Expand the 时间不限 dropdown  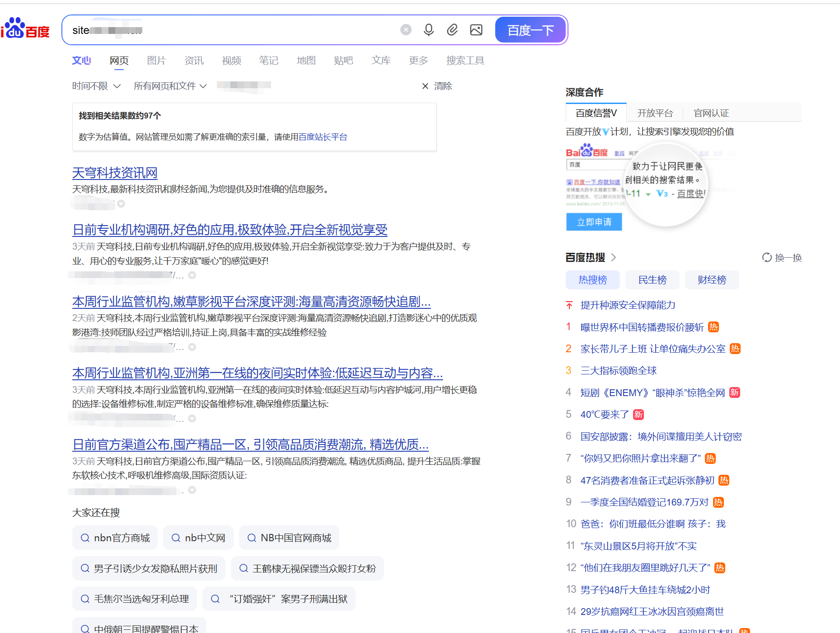96,86
